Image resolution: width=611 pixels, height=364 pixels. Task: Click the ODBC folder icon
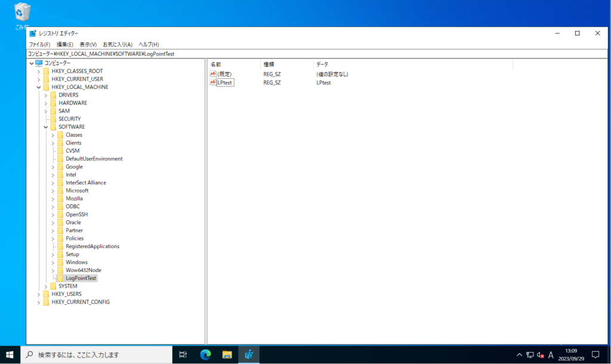coord(60,206)
